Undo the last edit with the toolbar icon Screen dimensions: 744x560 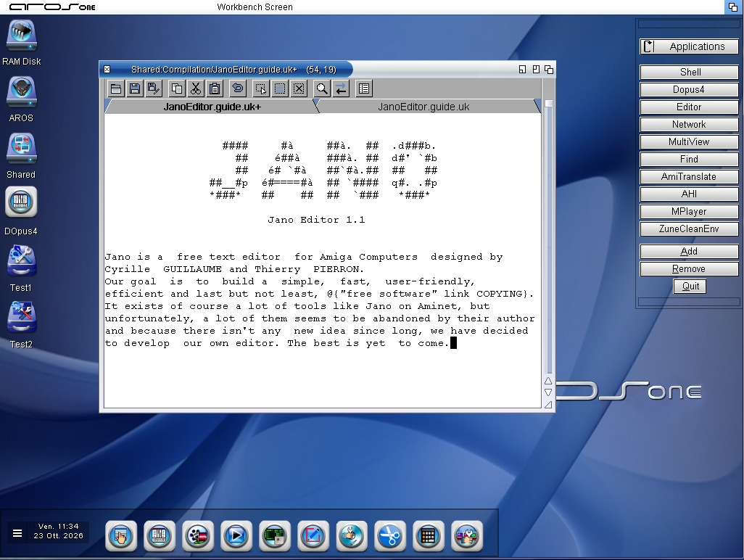pos(238,88)
